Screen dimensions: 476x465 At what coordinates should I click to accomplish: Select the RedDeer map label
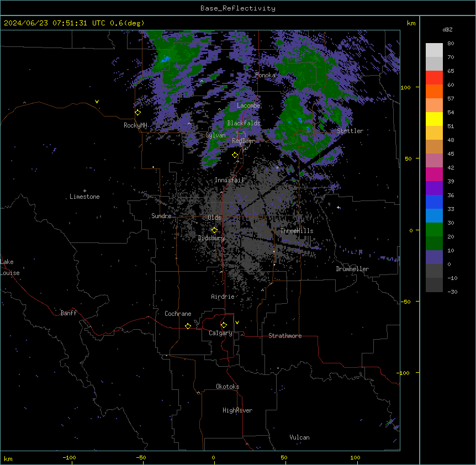tap(244, 141)
